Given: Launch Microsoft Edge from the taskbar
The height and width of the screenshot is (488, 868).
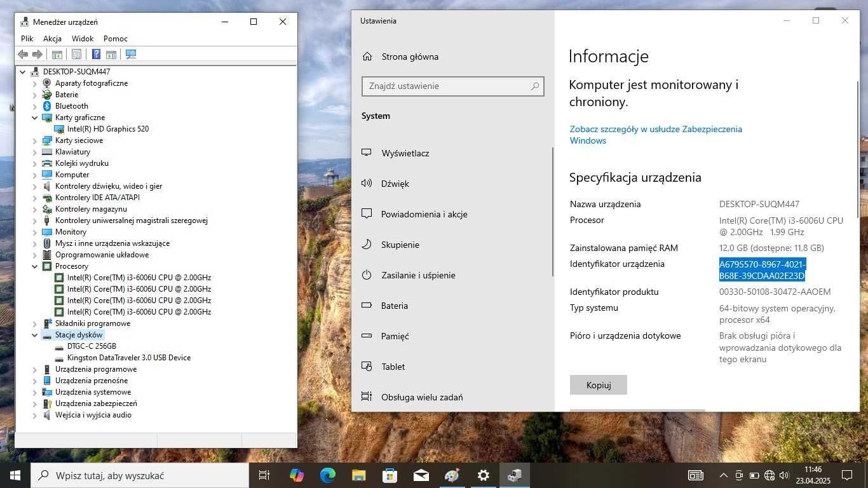Looking at the screenshot, I should (x=327, y=475).
